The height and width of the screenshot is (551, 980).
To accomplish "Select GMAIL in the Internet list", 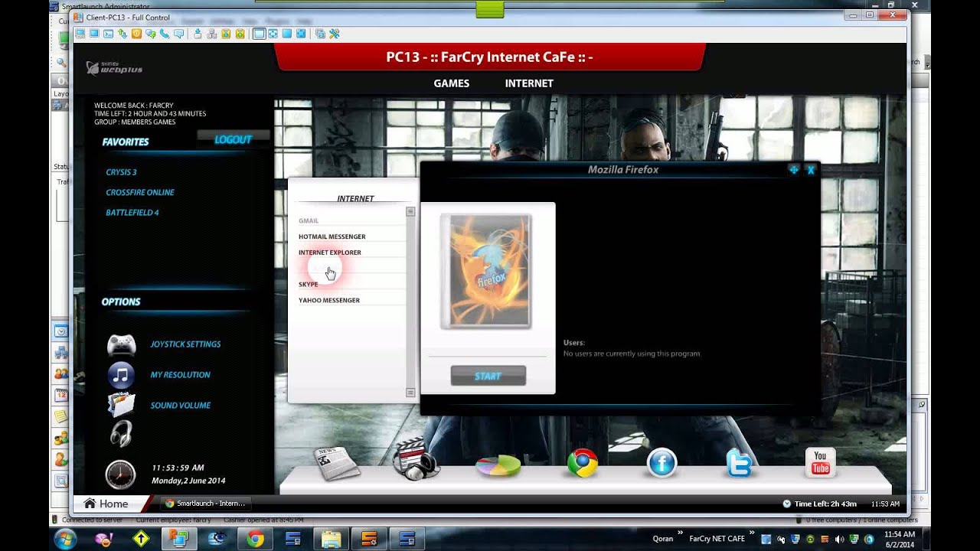I will (x=309, y=220).
